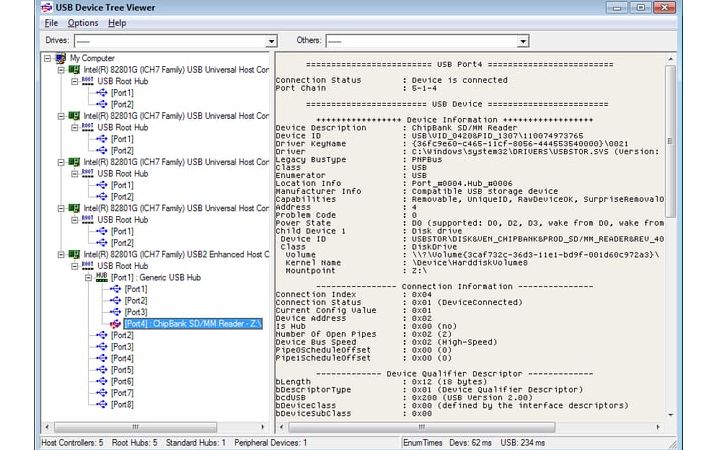This screenshot has width=711, height=450.
Task: Click the tree pane horizontal scrollbar right arrow
Action: pyautogui.click(x=263, y=427)
